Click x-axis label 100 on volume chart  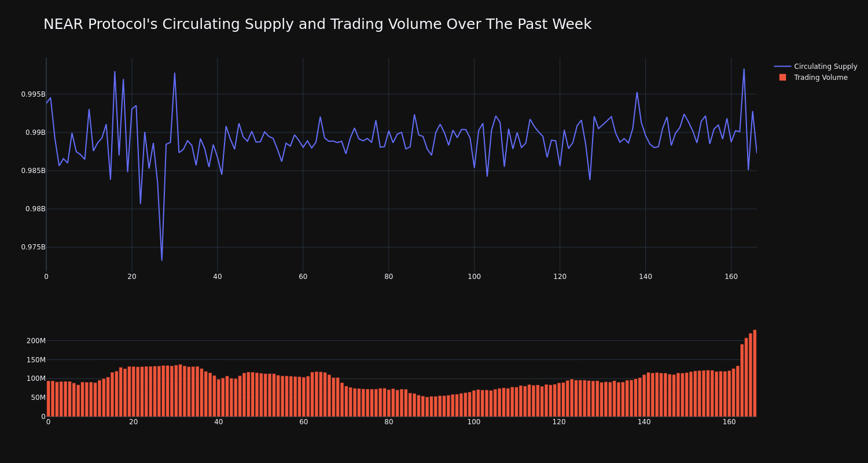tap(474, 422)
